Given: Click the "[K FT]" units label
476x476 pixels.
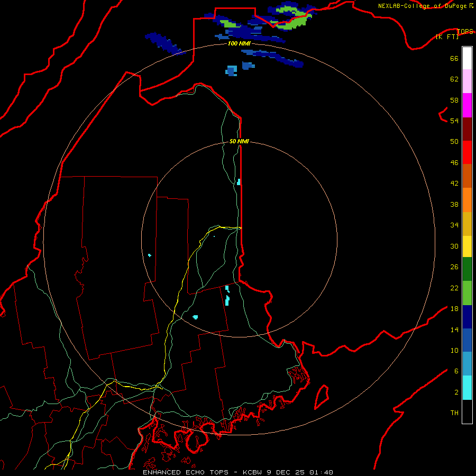Looking at the screenshot, I should 447,36.
